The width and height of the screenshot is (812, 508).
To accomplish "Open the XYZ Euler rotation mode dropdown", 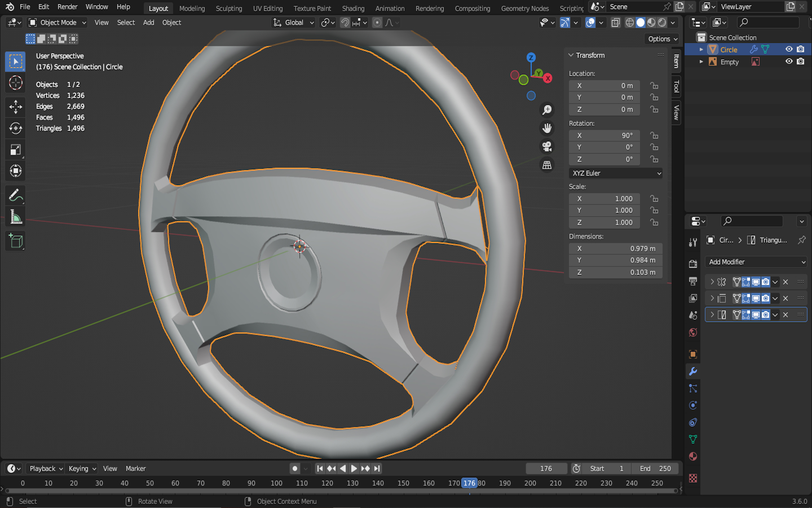I will pyautogui.click(x=616, y=173).
